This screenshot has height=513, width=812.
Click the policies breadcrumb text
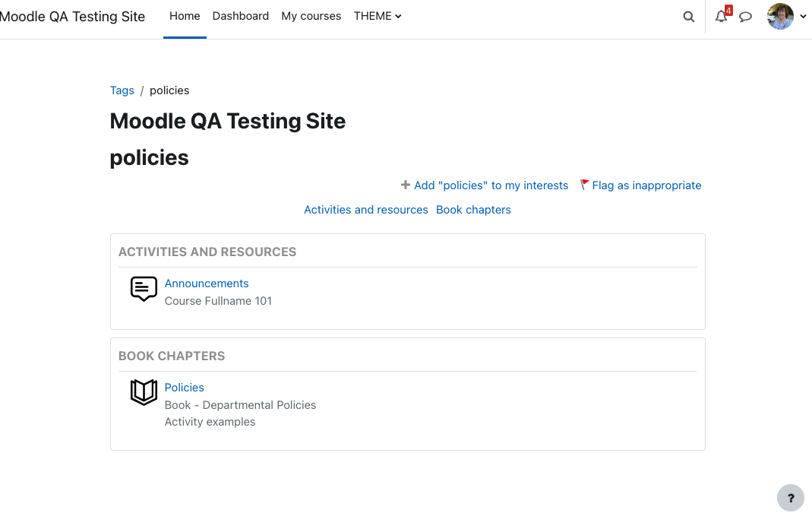click(169, 90)
